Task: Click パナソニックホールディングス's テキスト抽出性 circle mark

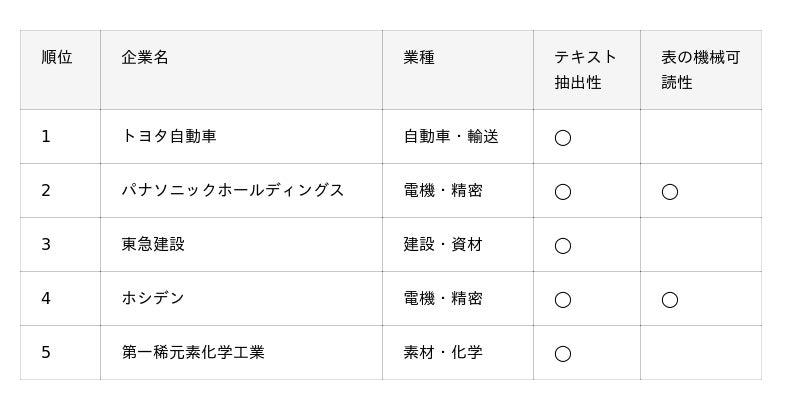Action: click(x=563, y=191)
